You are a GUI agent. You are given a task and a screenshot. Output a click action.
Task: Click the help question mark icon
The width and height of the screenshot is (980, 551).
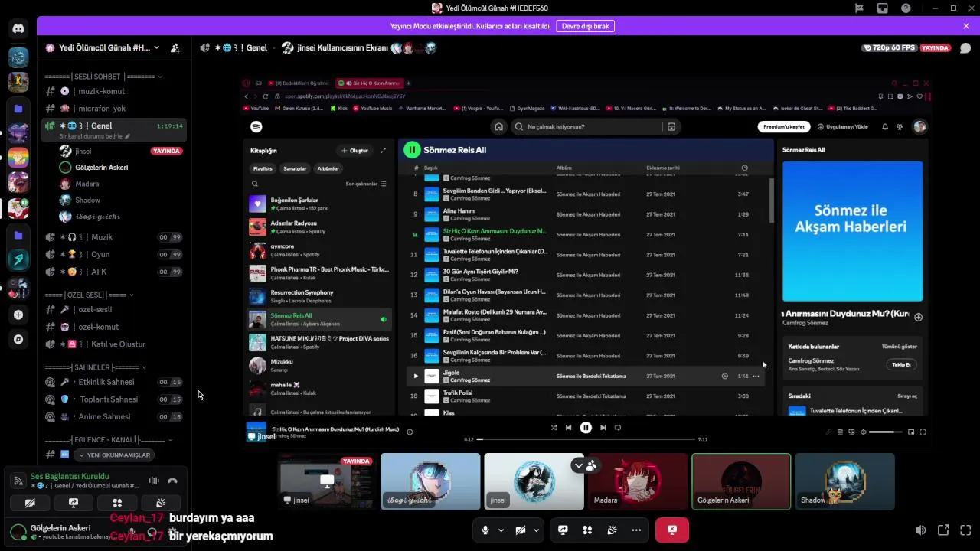[906, 8]
